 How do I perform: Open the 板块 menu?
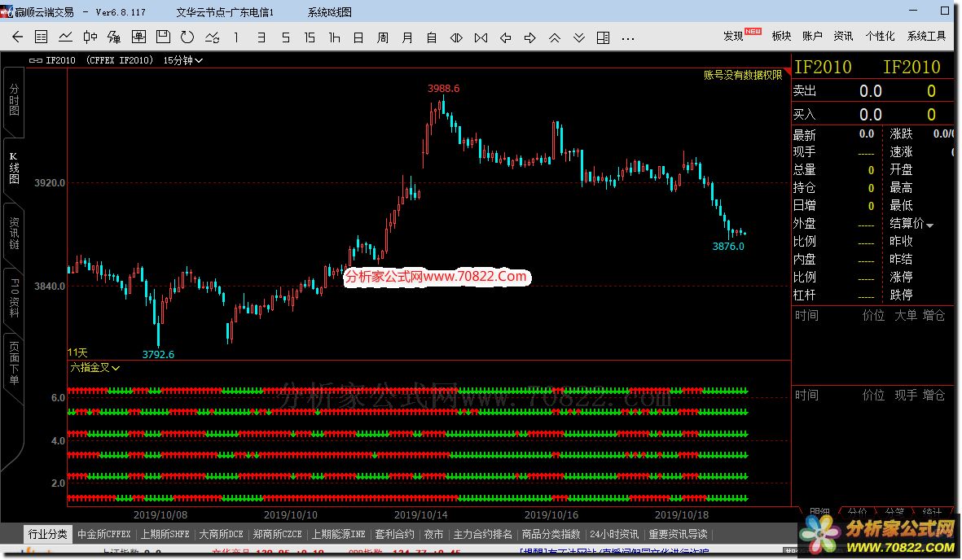(781, 36)
